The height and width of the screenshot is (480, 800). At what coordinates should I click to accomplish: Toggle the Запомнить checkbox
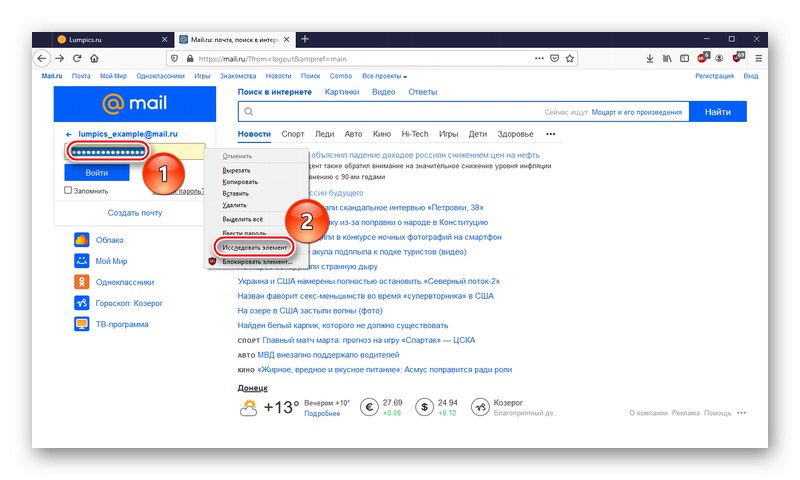(x=68, y=190)
